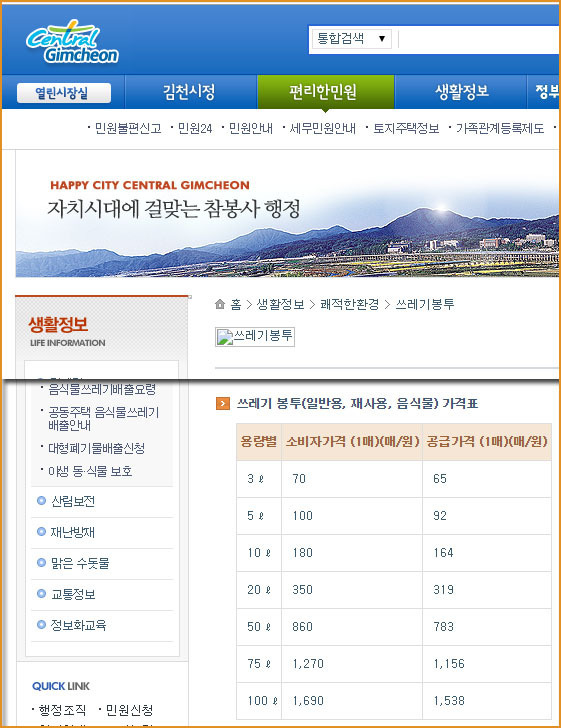This screenshot has height=728, width=561.
Task: Open the 통합검색 dropdown
Action: point(352,39)
